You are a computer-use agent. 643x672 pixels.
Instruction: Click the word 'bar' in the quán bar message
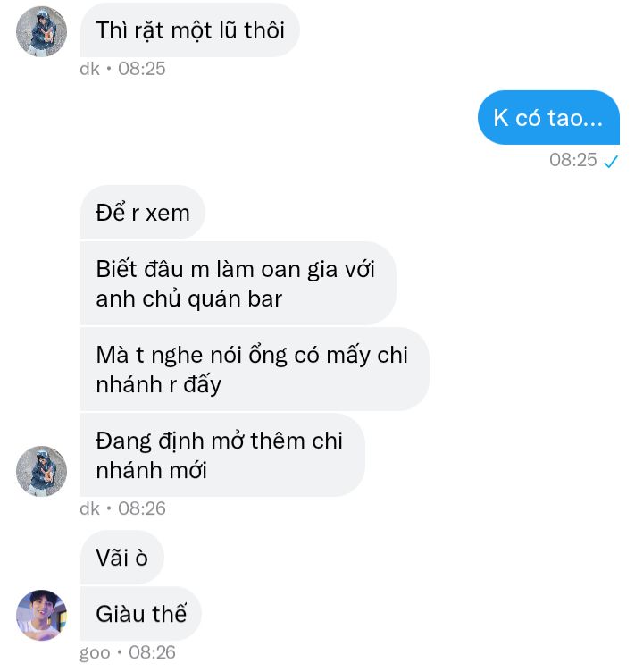[x=265, y=298]
